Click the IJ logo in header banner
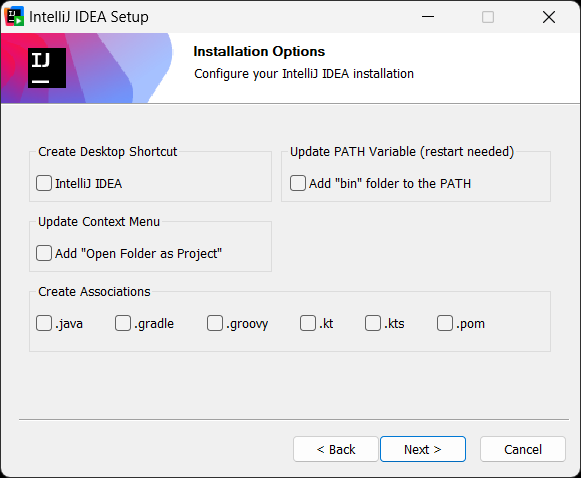The image size is (581, 478). 47,68
